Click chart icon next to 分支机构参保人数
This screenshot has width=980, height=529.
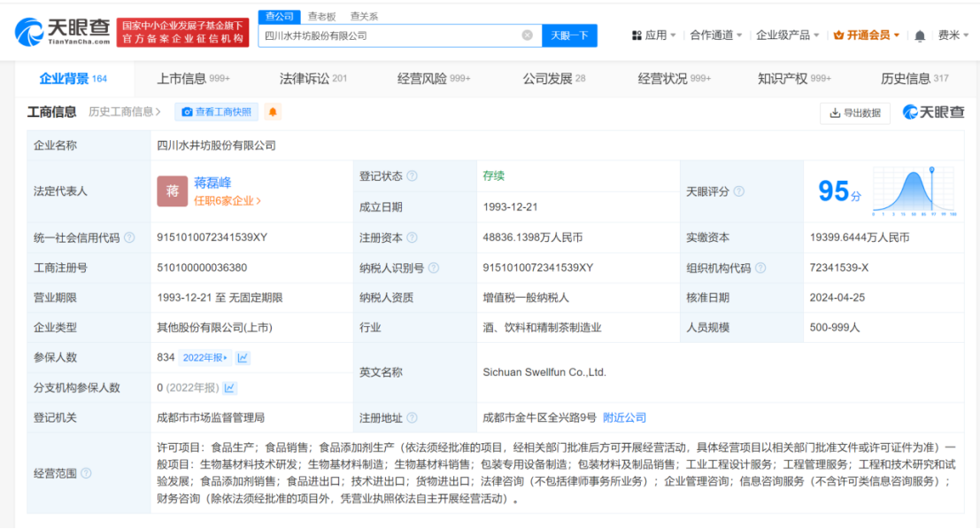point(231,386)
